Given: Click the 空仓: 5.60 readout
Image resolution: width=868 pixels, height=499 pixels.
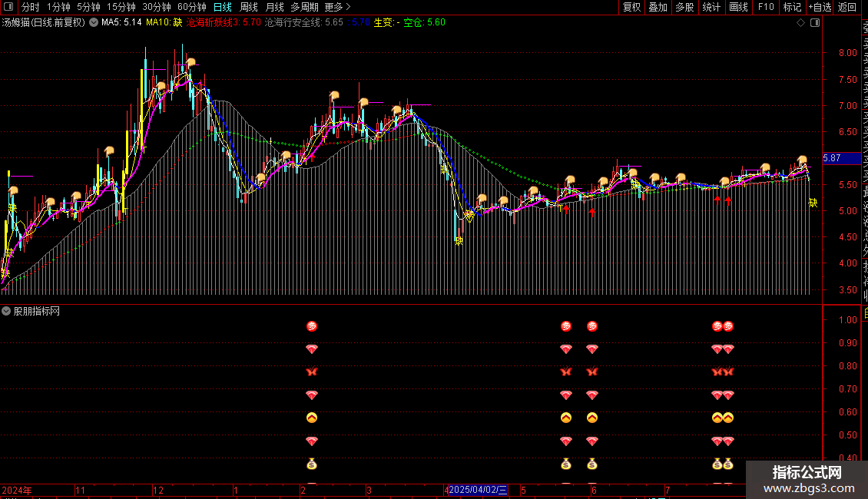Looking at the screenshot, I should pyautogui.click(x=424, y=23).
